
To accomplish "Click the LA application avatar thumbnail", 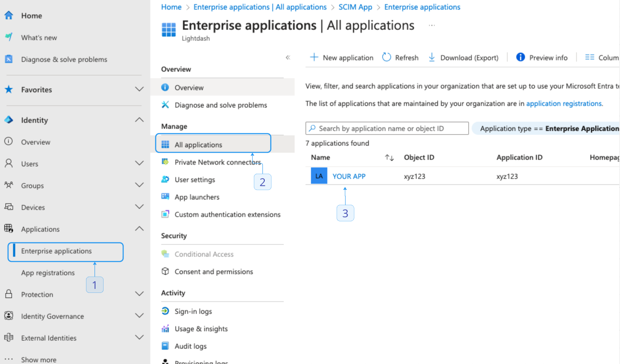I will [319, 176].
